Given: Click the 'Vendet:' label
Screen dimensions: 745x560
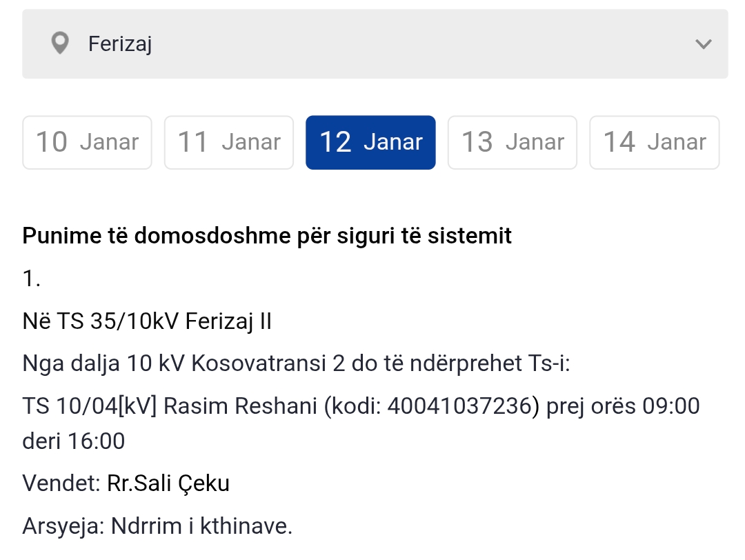Looking at the screenshot, I should (x=61, y=484).
